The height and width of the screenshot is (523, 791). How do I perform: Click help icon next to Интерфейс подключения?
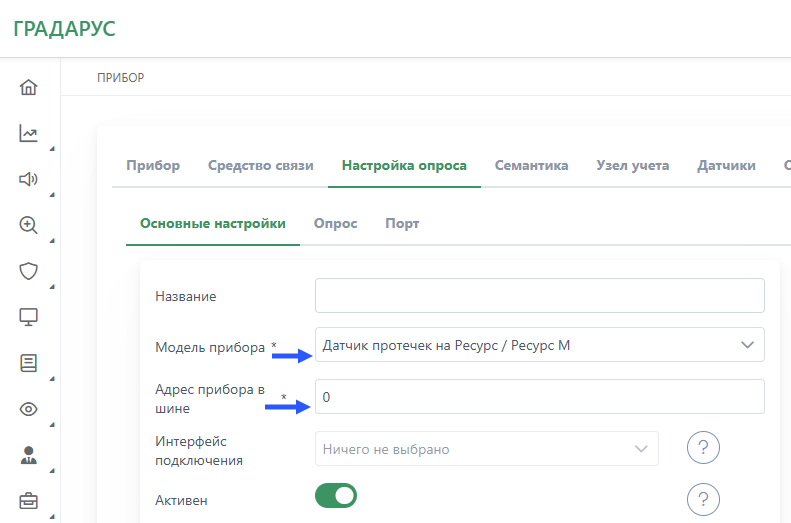coord(703,448)
